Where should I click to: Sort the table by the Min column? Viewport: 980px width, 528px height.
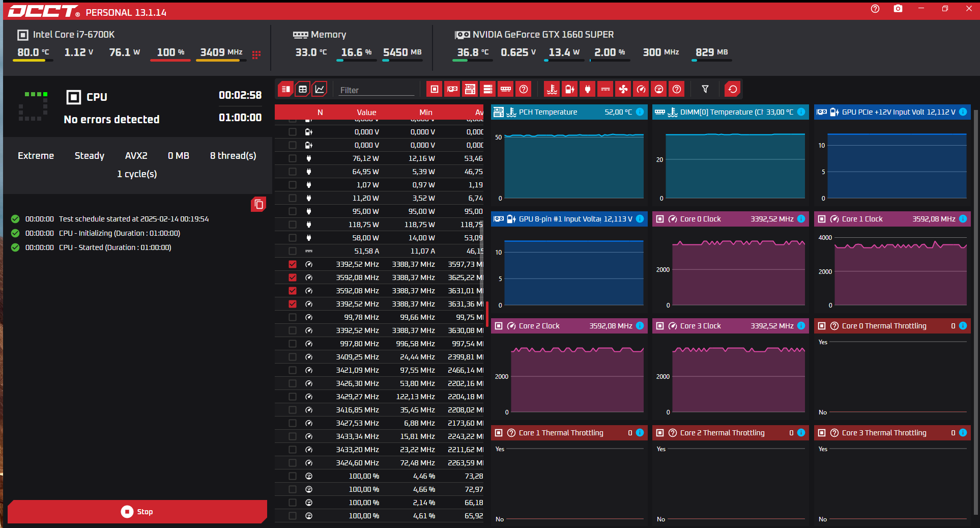click(x=426, y=112)
